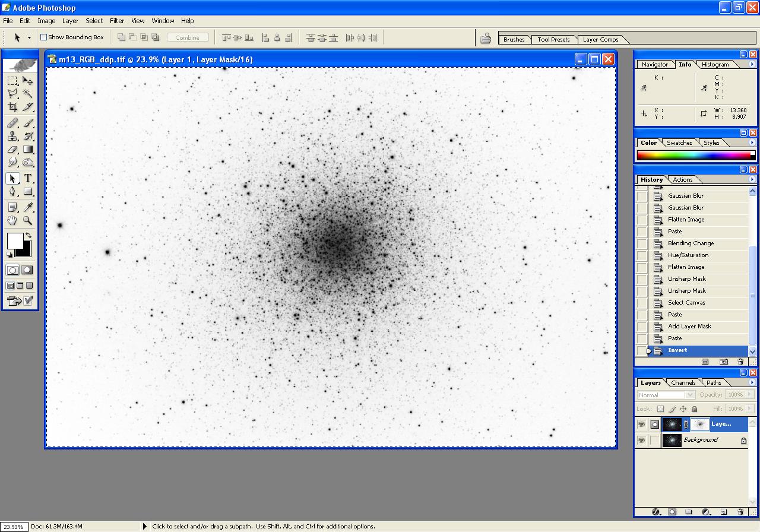Select the Rectangular Marquee tool
The width and height of the screenshot is (760, 532).
(12, 81)
